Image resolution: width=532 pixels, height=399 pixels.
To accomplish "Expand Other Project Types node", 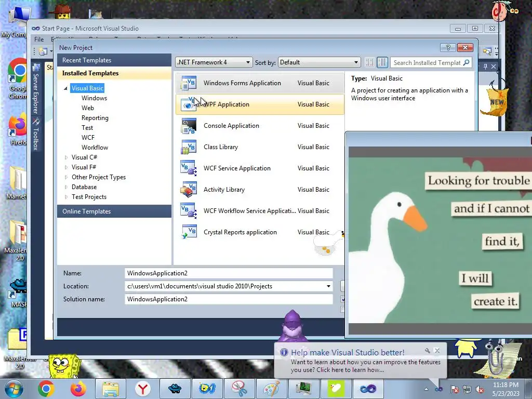I will coord(66,177).
